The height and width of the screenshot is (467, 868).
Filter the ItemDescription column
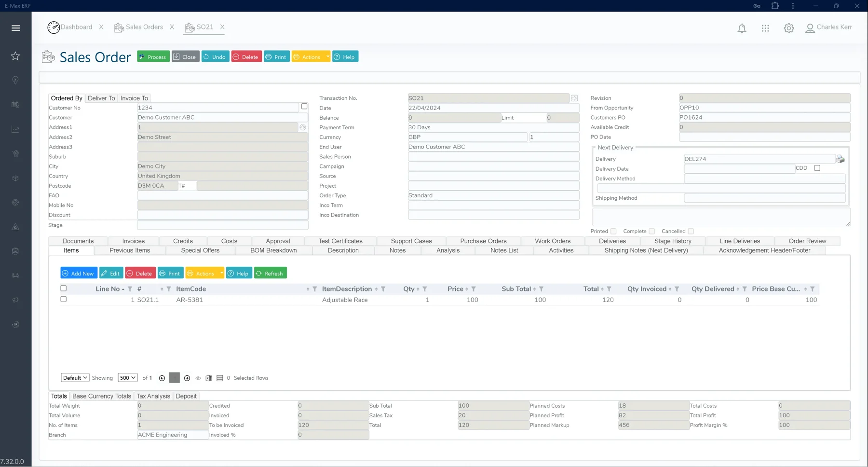[383, 289]
